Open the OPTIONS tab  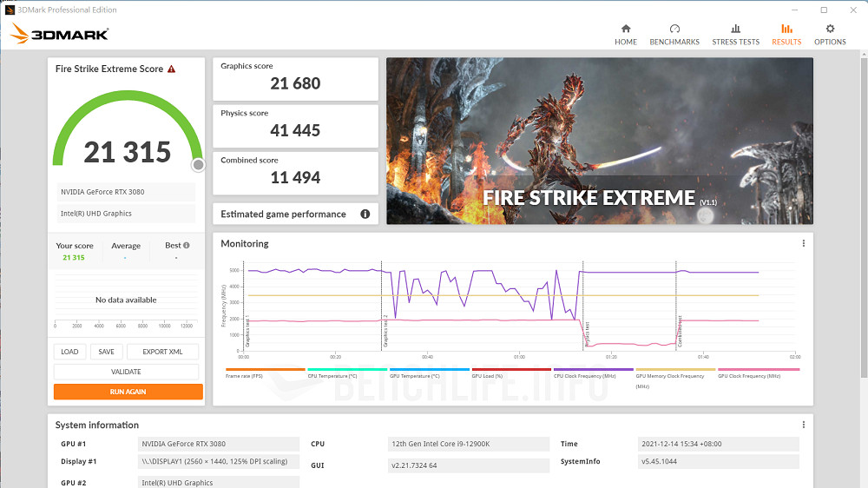(830, 35)
